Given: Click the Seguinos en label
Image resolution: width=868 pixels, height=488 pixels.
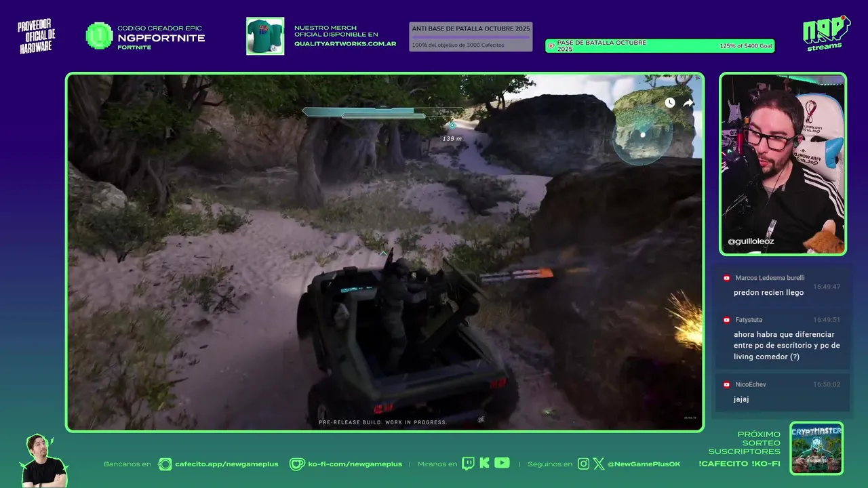Looking at the screenshot, I should 549,464.
